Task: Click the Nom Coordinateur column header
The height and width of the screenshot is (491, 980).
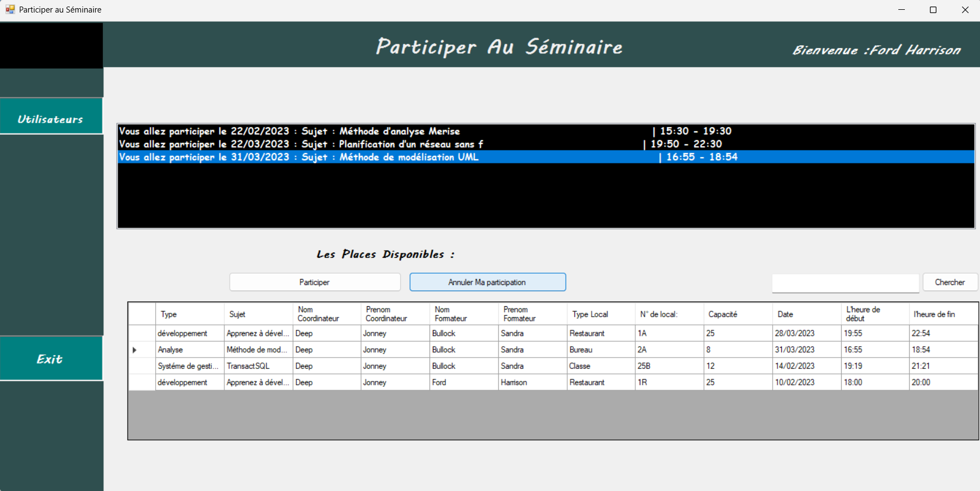Action: pos(327,314)
